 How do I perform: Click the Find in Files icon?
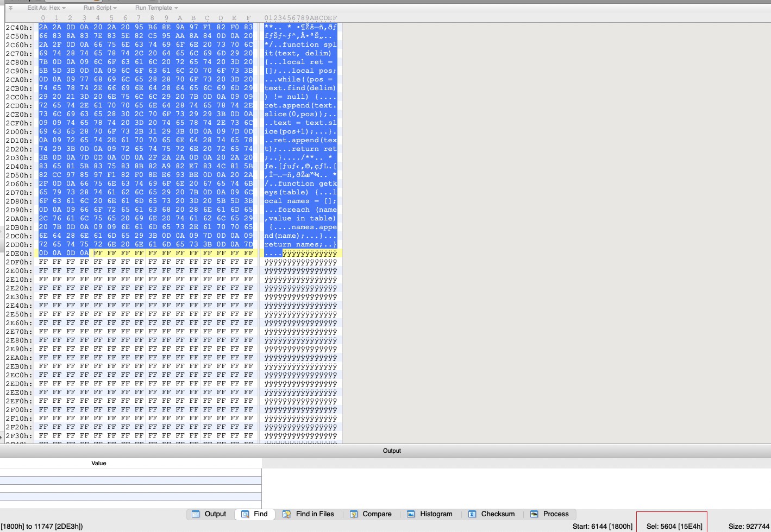286,514
